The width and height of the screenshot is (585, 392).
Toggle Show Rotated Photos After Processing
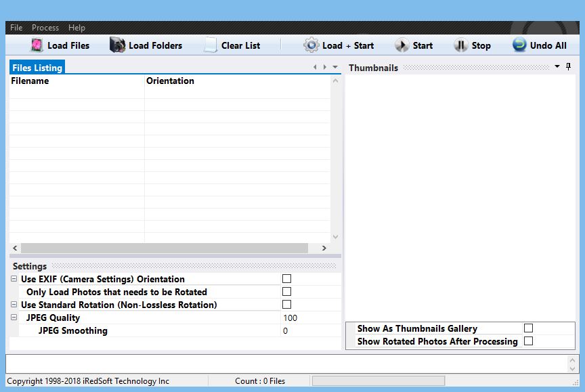[x=528, y=341]
